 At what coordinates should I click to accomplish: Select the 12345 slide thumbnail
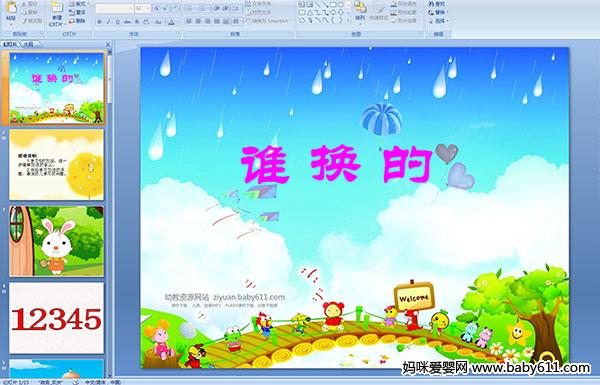click(x=57, y=318)
